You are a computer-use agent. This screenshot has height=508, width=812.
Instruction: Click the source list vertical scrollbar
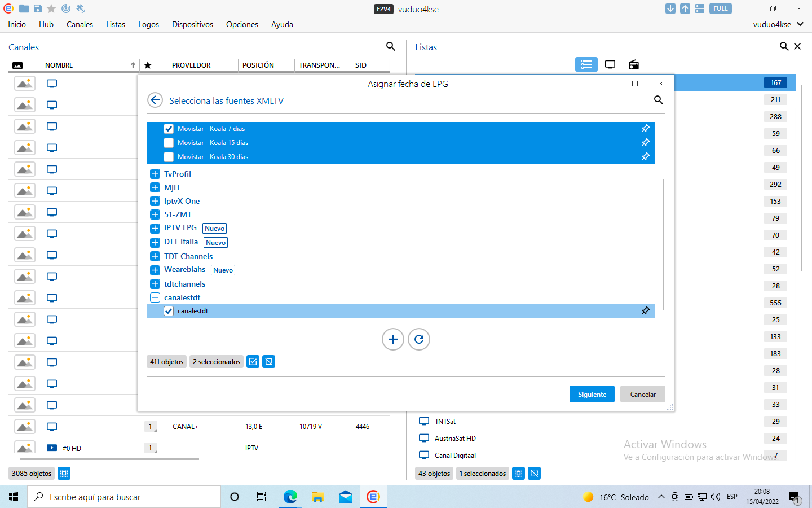(x=663, y=243)
